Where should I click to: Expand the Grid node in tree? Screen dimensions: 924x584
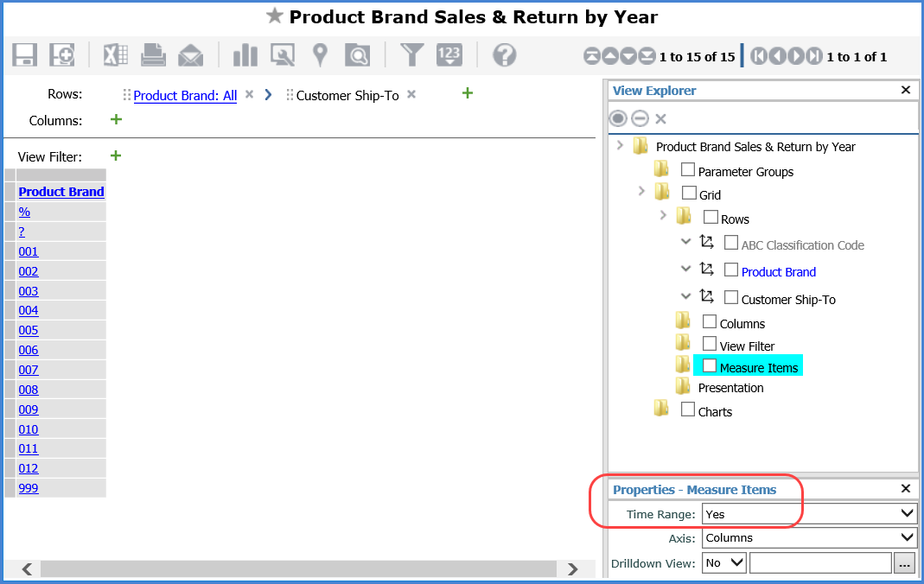pos(641,191)
